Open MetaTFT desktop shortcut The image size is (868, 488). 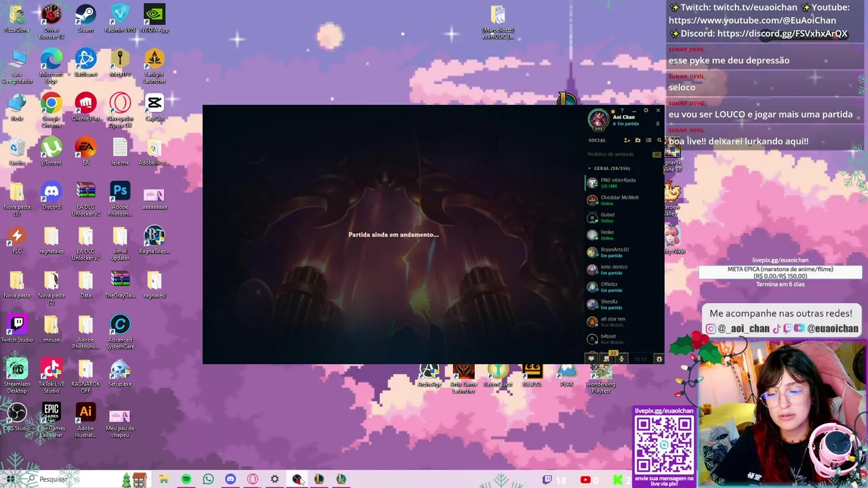[120, 62]
